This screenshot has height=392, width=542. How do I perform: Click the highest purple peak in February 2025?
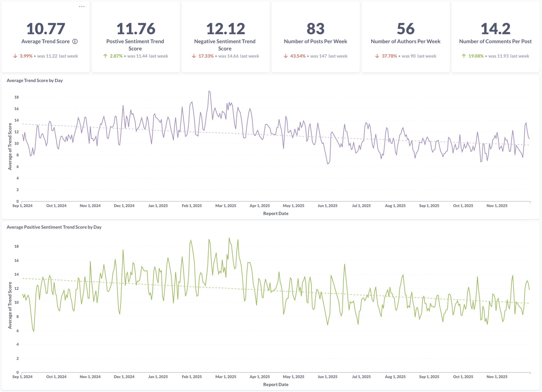click(209, 91)
